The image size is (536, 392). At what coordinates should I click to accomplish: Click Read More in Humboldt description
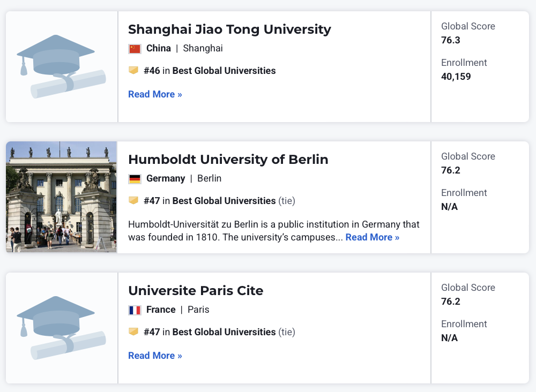point(373,237)
